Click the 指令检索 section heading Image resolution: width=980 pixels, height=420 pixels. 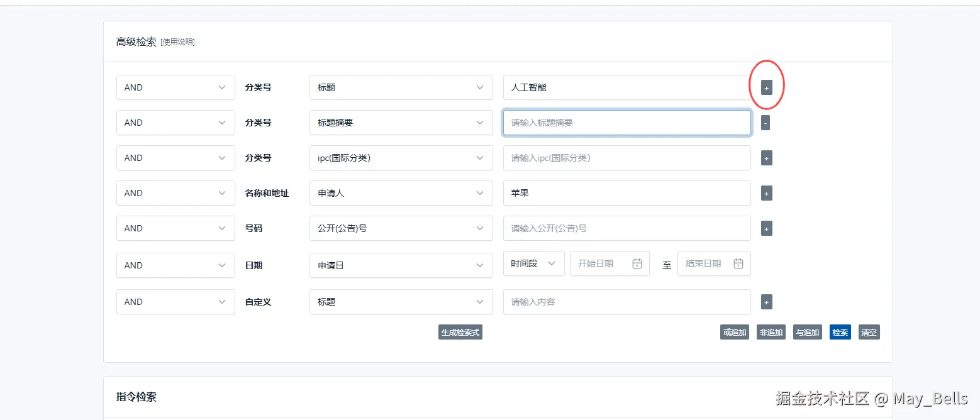click(136, 397)
